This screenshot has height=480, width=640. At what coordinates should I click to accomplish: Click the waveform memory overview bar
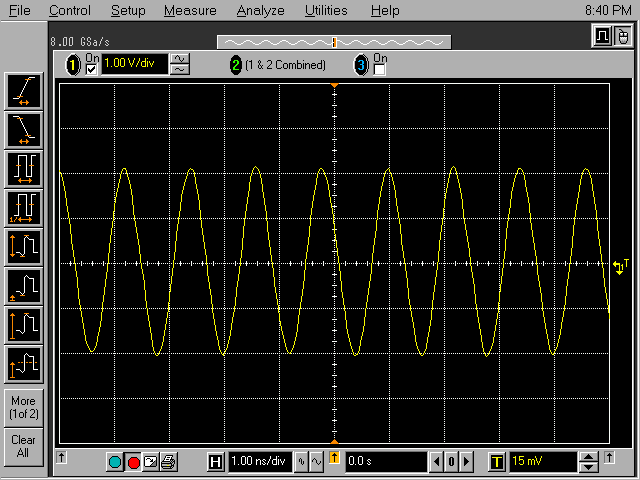coord(334,42)
